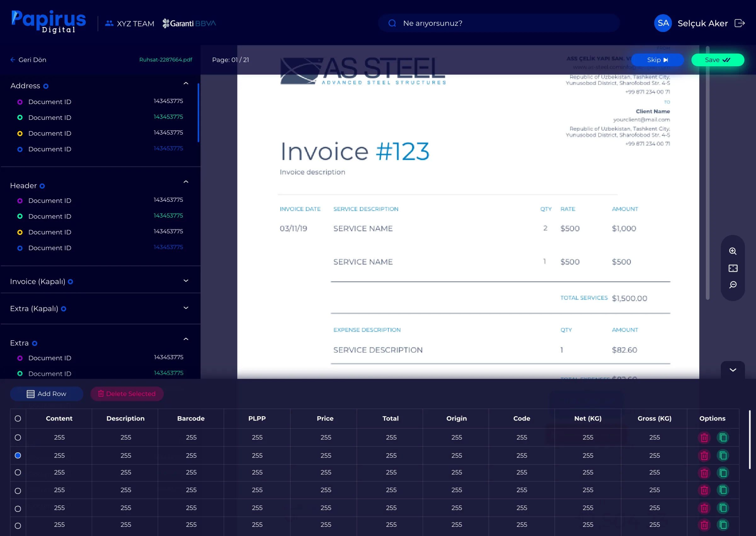The height and width of the screenshot is (536, 756).
Task: Click the zoom in magnifier icon
Action: (733, 251)
